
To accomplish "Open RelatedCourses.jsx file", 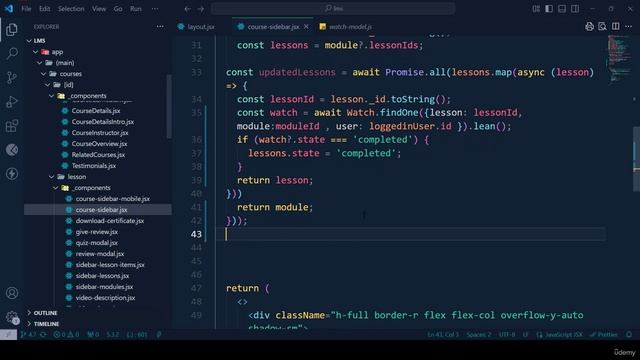I will click(x=98, y=155).
